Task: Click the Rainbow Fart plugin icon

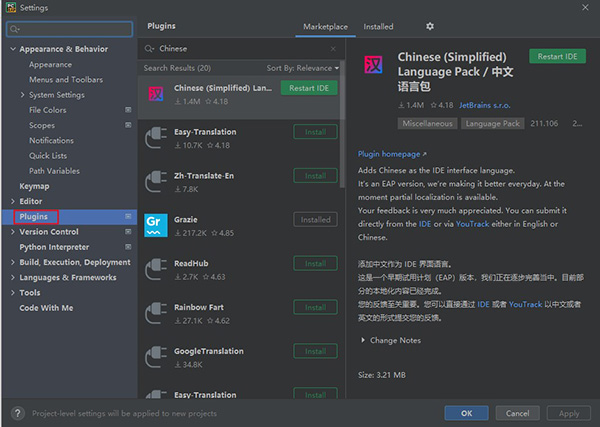Action: pyautogui.click(x=156, y=313)
